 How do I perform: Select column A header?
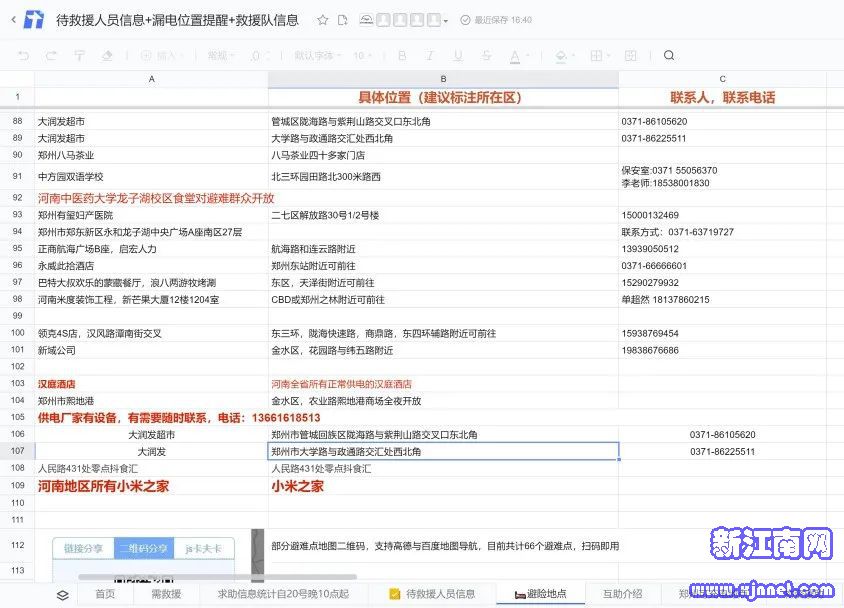pyautogui.click(x=151, y=79)
